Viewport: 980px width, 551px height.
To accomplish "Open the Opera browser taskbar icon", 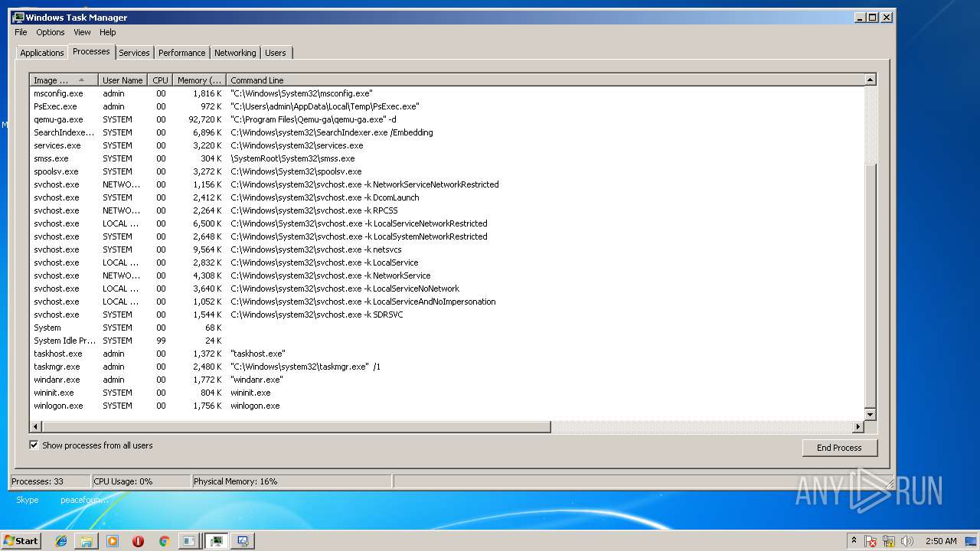I will point(138,541).
